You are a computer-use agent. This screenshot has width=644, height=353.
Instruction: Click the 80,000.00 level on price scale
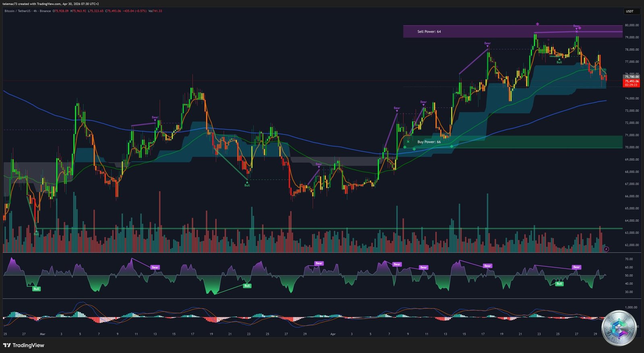click(632, 25)
